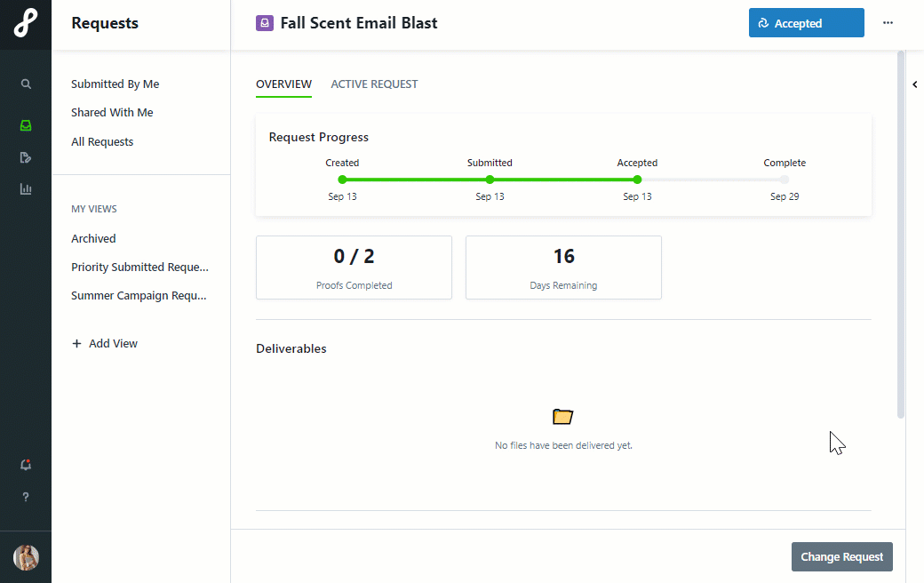924x583 pixels.
Task: Open the user profile avatar
Action: (x=26, y=557)
